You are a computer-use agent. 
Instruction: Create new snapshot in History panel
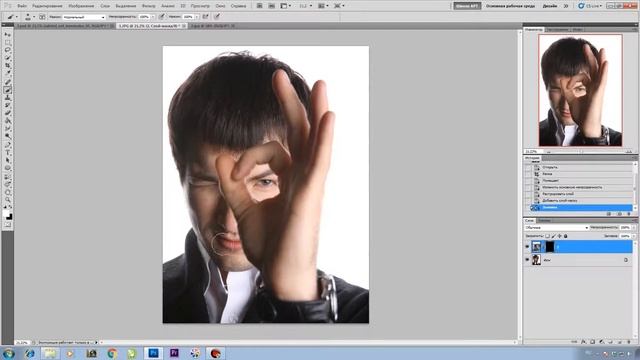coord(620,214)
